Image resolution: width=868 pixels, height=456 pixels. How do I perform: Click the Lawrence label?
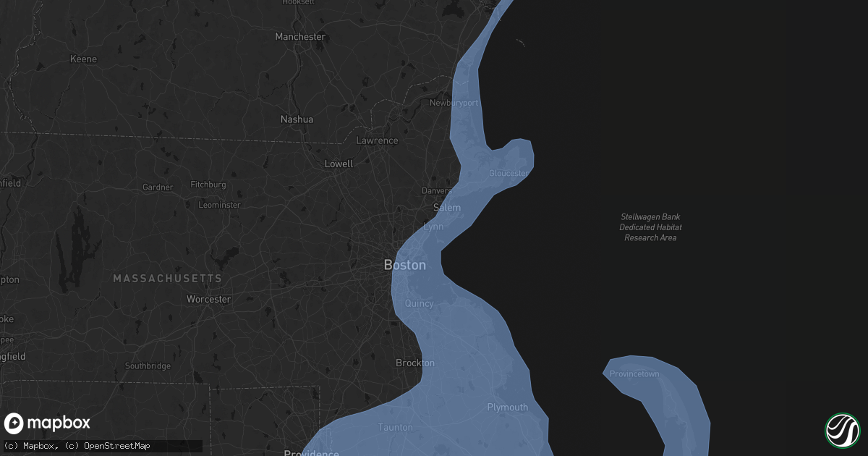click(377, 140)
